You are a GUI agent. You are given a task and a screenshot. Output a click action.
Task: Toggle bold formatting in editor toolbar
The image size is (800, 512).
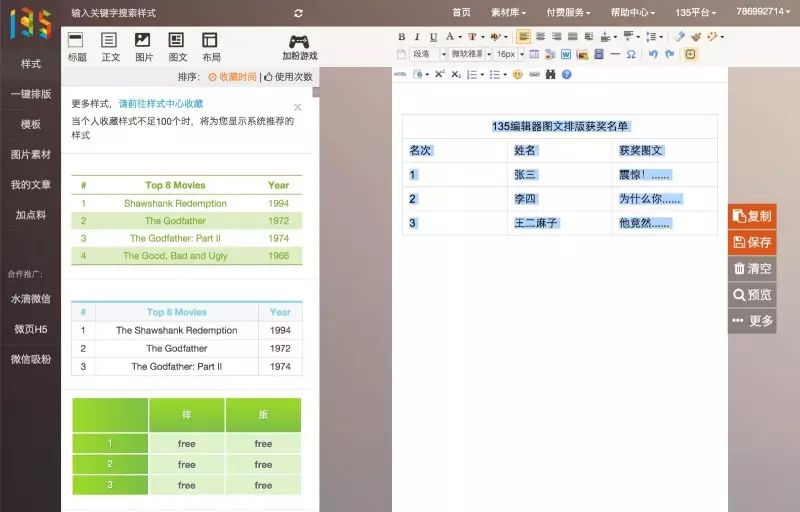pyautogui.click(x=402, y=37)
